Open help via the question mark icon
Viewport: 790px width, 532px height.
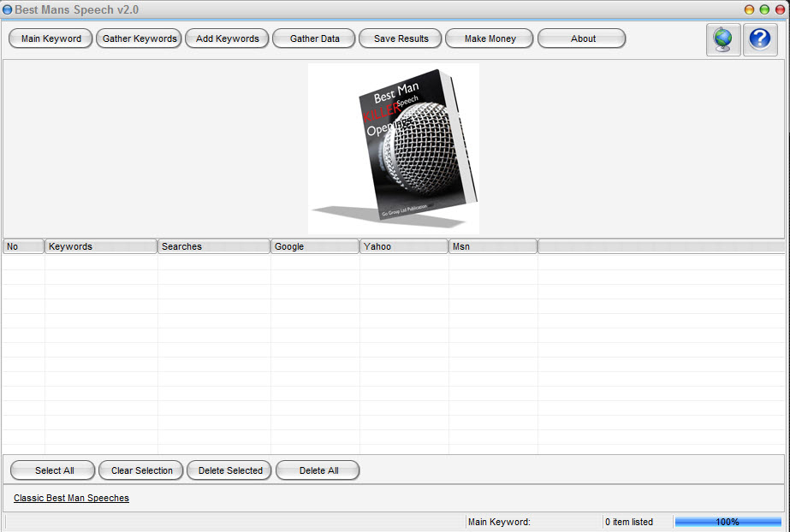[x=760, y=39]
